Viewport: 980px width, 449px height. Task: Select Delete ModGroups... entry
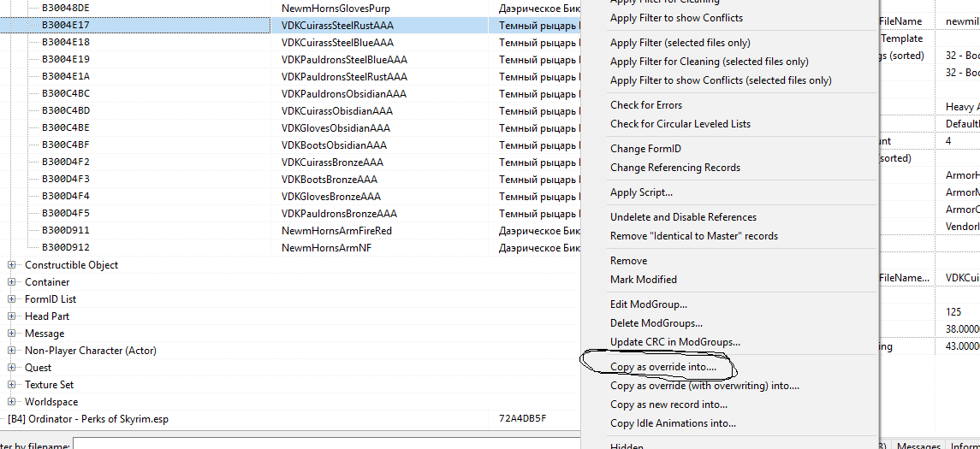coord(656,323)
